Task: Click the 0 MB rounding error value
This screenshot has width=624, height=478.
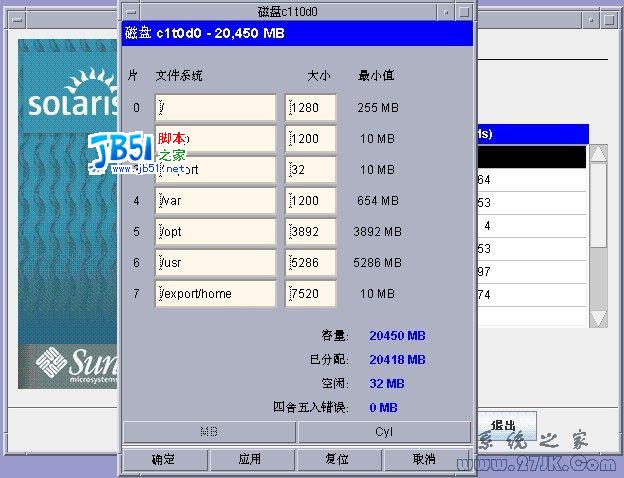Action: tap(383, 408)
